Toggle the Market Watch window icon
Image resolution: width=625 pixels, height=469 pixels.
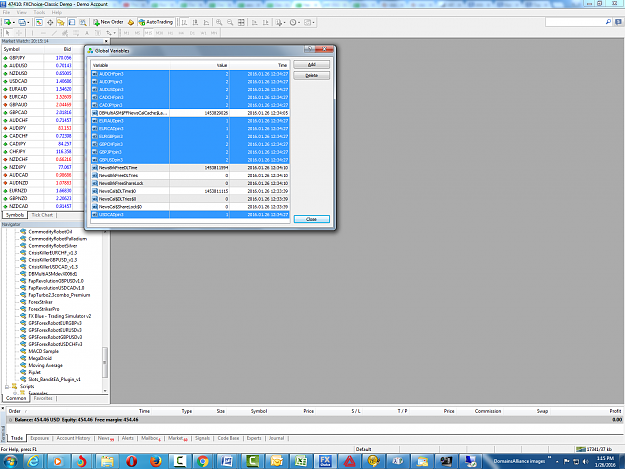(39, 22)
